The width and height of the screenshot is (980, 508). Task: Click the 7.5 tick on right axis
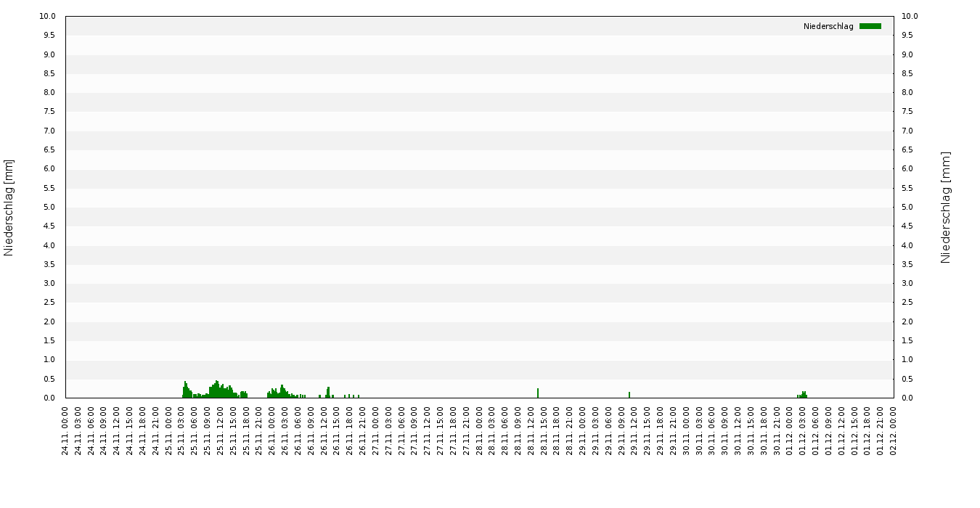910,112
